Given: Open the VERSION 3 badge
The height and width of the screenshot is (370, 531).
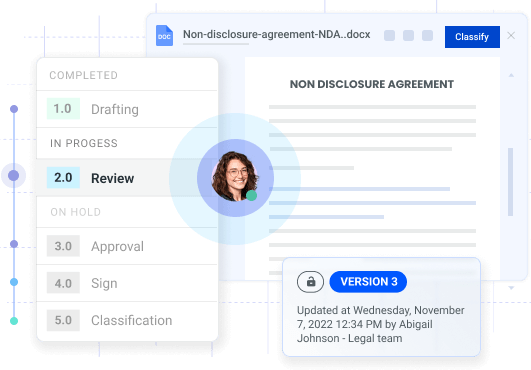Looking at the screenshot, I should (x=368, y=282).
